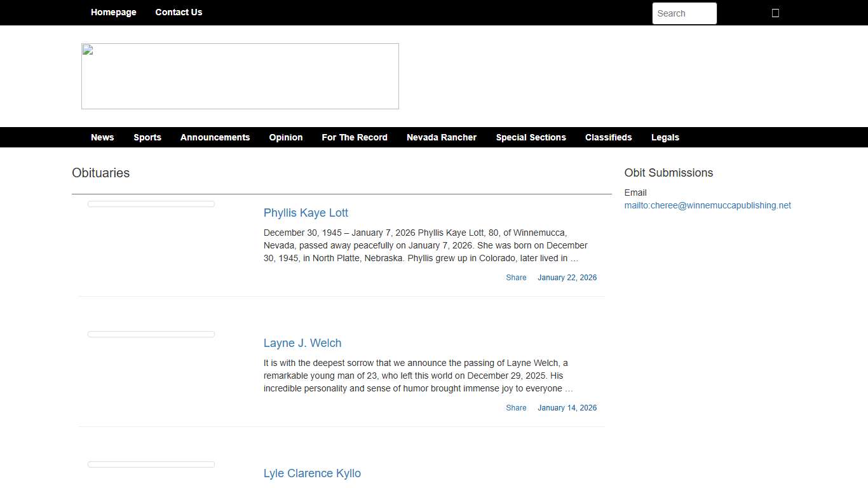
Task: Click the site logo image in the header
Action: pyautogui.click(x=240, y=76)
